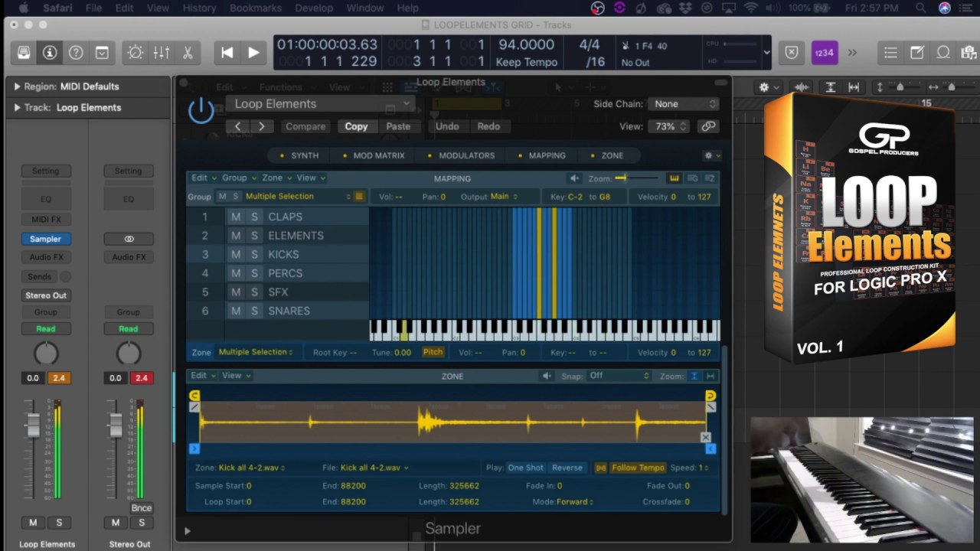Toggle Follow Tempo option
The width and height of the screenshot is (980, 551).
(x=637, y=468)
